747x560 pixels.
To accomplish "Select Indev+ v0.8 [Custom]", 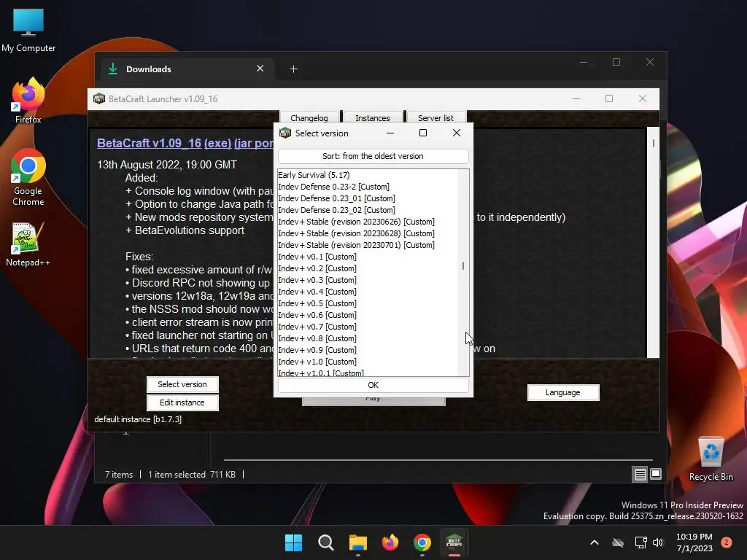I will click(x=368, y=338).
